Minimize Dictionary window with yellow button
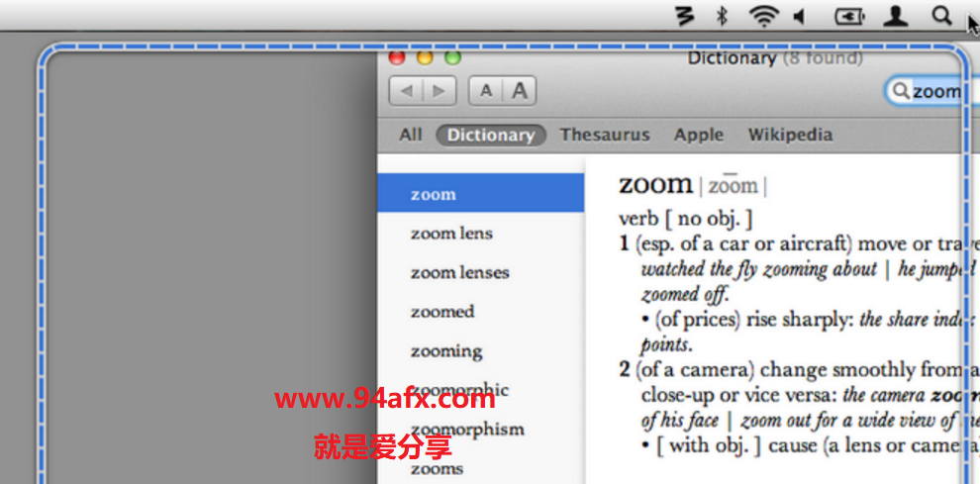This screenshot has width=980, height=484. coord(425,57)
